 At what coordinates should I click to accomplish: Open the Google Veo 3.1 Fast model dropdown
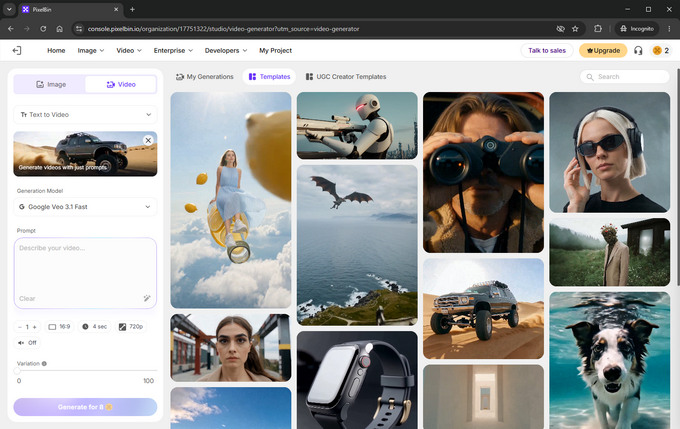point(85,207)
